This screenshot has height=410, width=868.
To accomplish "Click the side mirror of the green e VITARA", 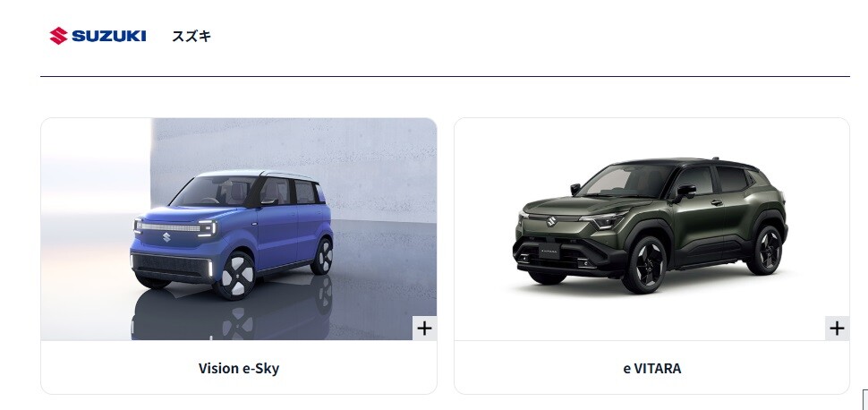I will point(685,192).
